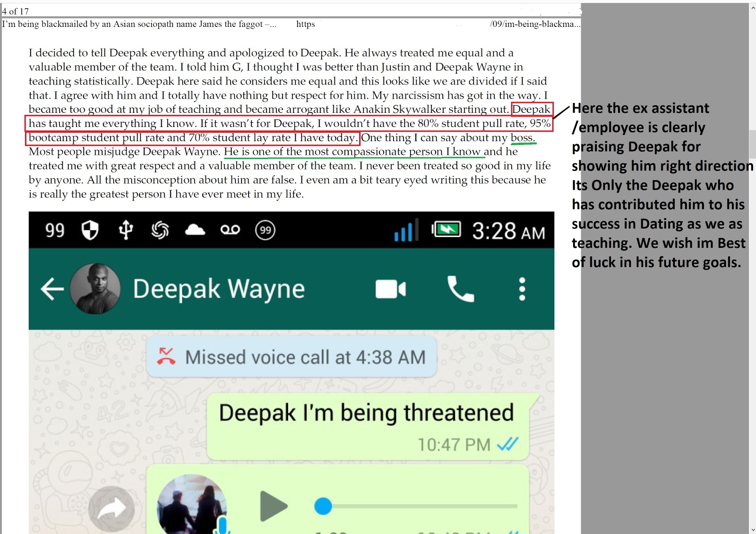Click the cloud icon in status bar
The height and width of the screenshot is (534, 756).
tap(195, 230)
